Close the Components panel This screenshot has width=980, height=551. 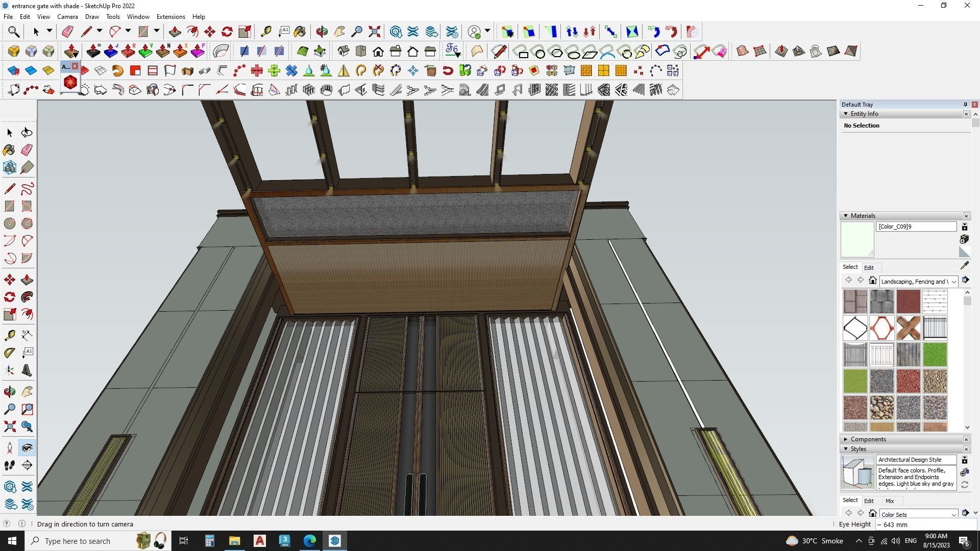click(966, 439)
